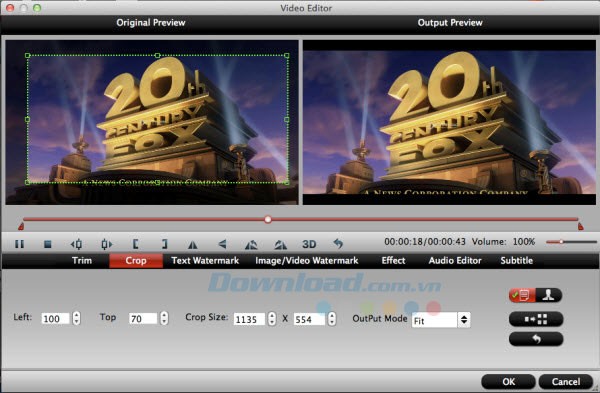Image resolution: width=600 pixels, height=393 pixels.
Task: Open Image/Video Watermark tab
Action: point(307,261)
